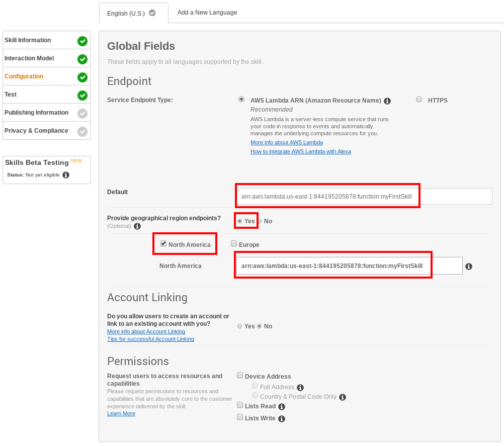Open the Configuration section

point(46,76)
